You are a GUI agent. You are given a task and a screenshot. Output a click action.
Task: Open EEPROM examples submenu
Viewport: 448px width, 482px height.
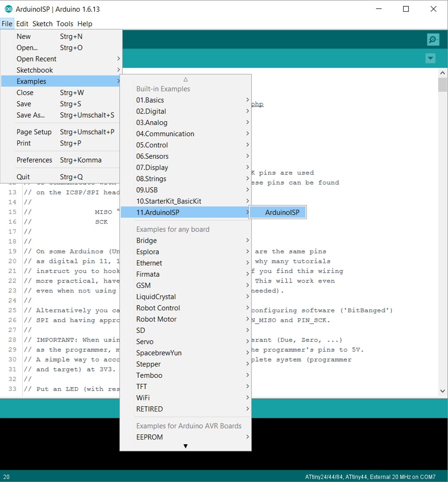[x=185, y=437]
